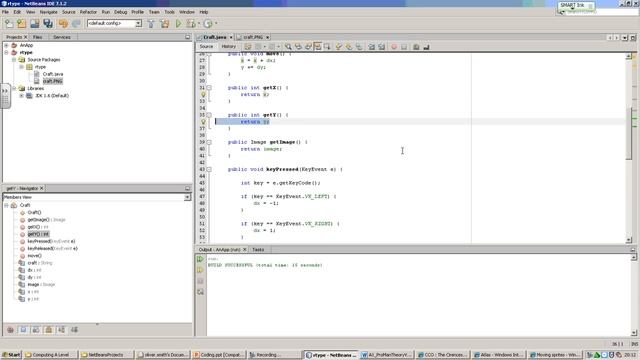The width and height of the screenshot is (640, 360).
Task: Collapse the Source Packages node
Action: [x=14, y=60]
